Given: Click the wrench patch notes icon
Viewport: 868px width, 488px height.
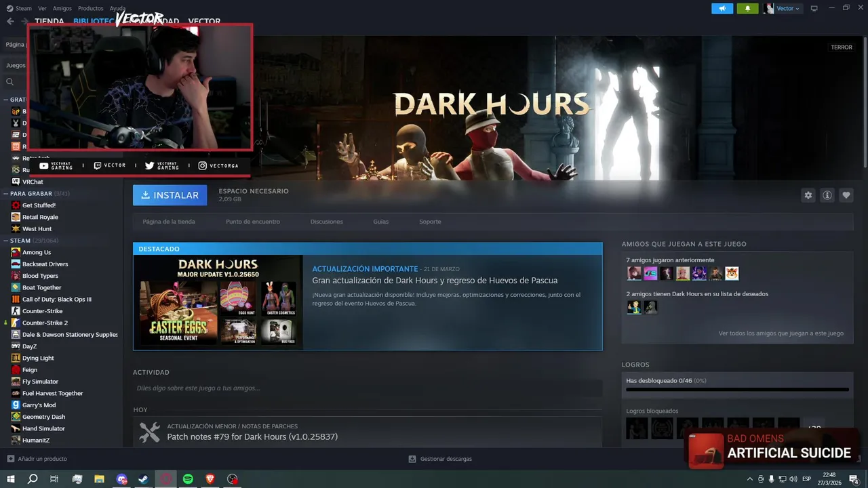Looking at the screenshot, I should pyautogui.click(x=149, y=432).
